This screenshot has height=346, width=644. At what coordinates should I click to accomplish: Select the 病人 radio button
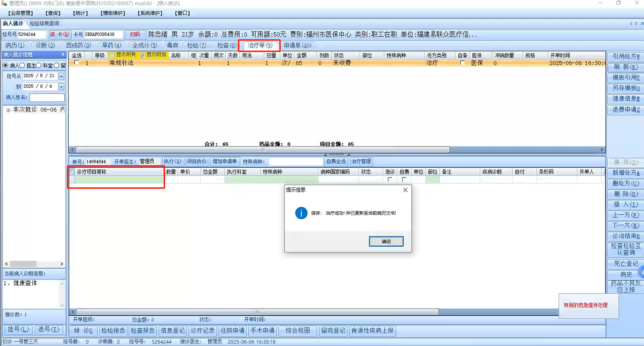[x=5, y=65]
